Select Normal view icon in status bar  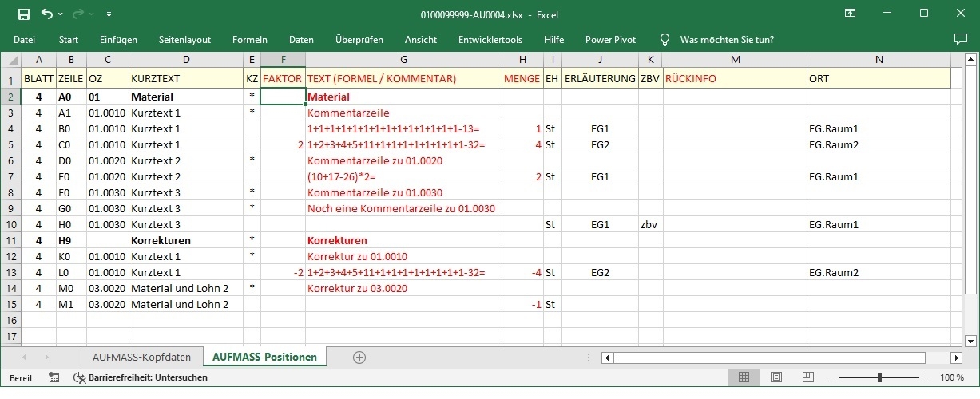(744, 377)
